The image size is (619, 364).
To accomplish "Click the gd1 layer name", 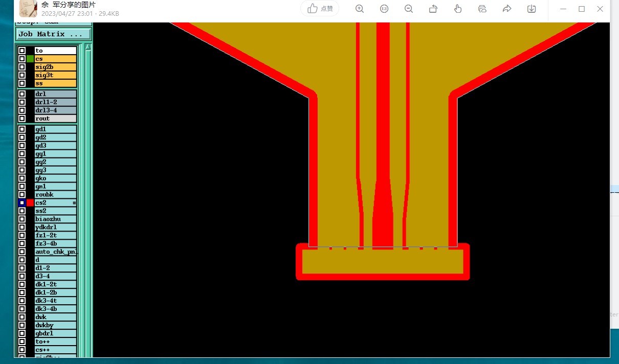I will pyautogui.click(x=56, y=129).
